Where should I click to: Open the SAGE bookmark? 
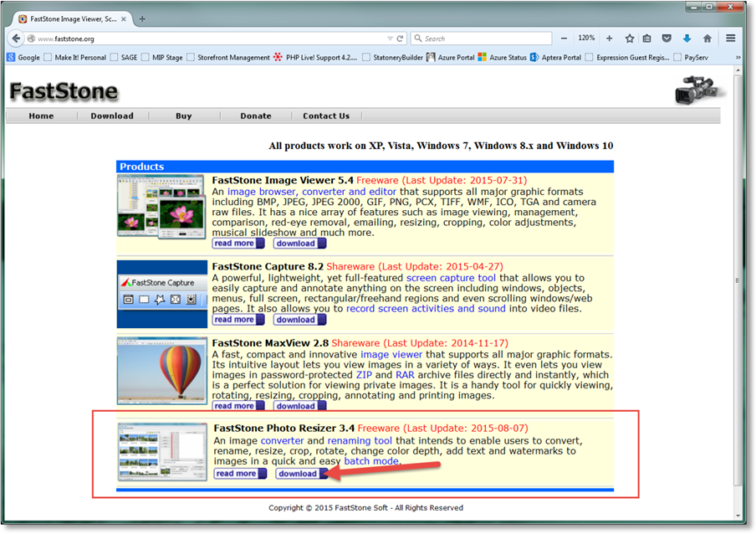(124, 58)
